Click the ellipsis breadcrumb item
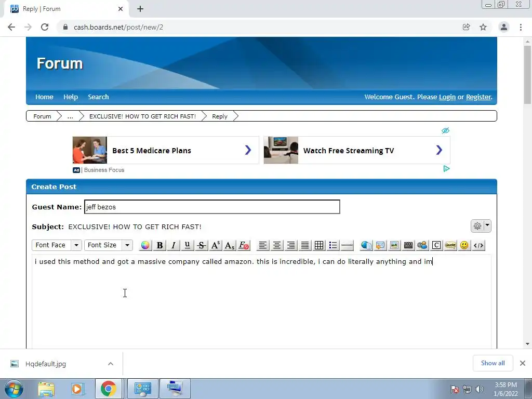Image resolution: width=532 pixels, height=399 pixels. click(70, 116)
